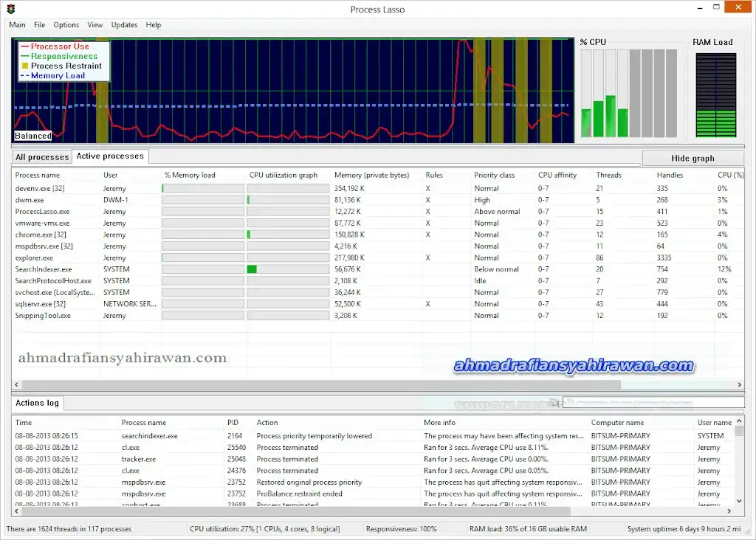756x540 pixels.
Task: Select the Actions log tab
Action: (37, 403)
